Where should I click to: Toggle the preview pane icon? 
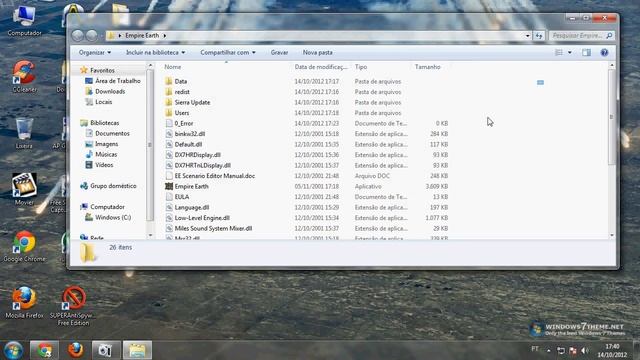pyautogui.click(x=587, y=52)
